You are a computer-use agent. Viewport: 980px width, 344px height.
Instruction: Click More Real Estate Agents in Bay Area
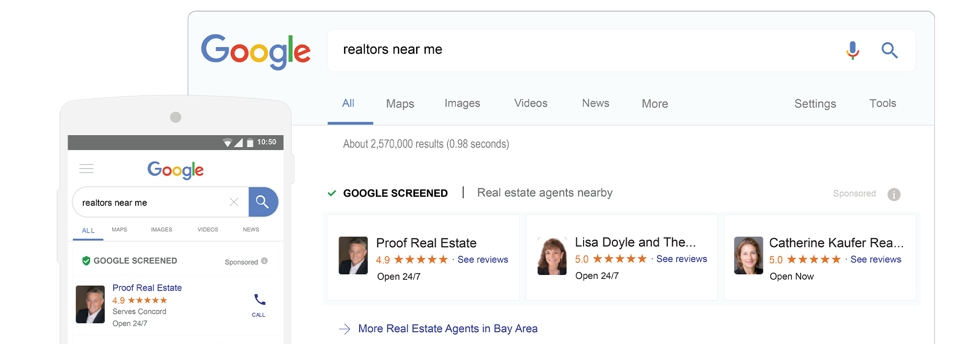click(x=448, y=329)
